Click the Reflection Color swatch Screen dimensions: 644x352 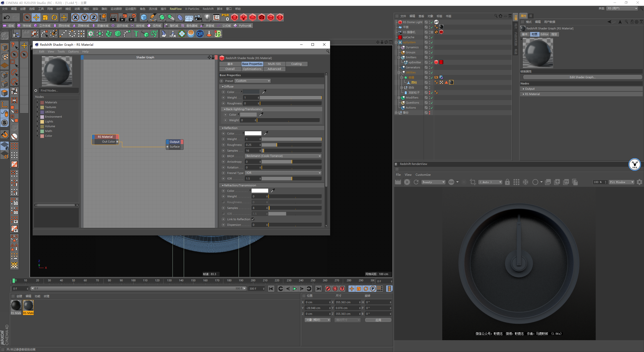point(253,134)
